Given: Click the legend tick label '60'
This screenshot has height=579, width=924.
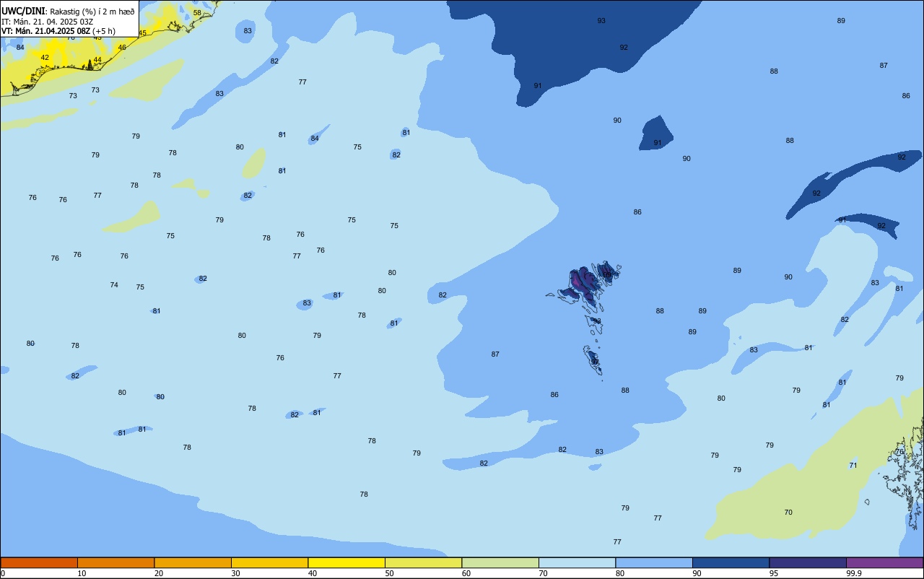Looking at the screenshot, I should click(466, 573).
